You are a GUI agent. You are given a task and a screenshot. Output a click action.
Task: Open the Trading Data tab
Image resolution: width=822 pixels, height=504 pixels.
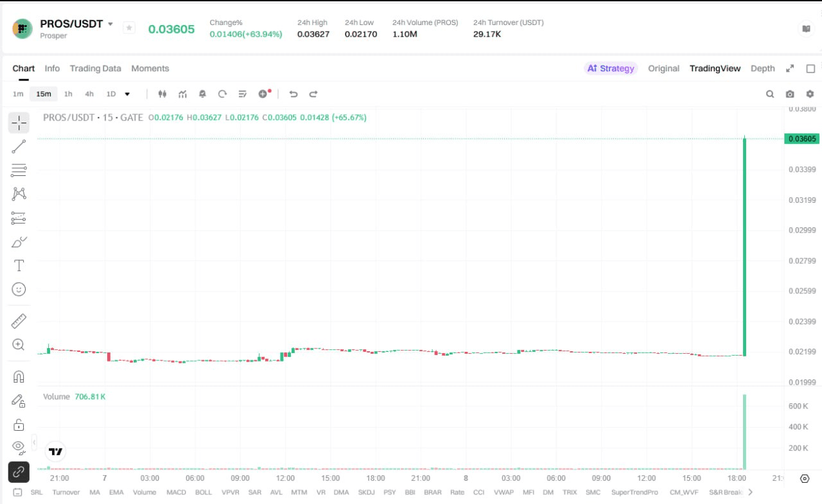tap(95, 68)
